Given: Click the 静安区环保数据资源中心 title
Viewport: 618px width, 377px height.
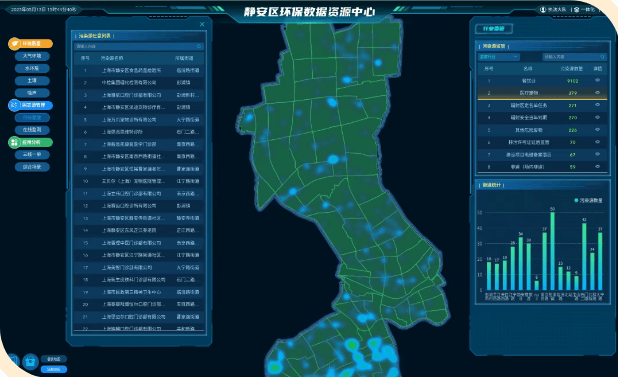Looking at the screenshot, I should point(309,11).
